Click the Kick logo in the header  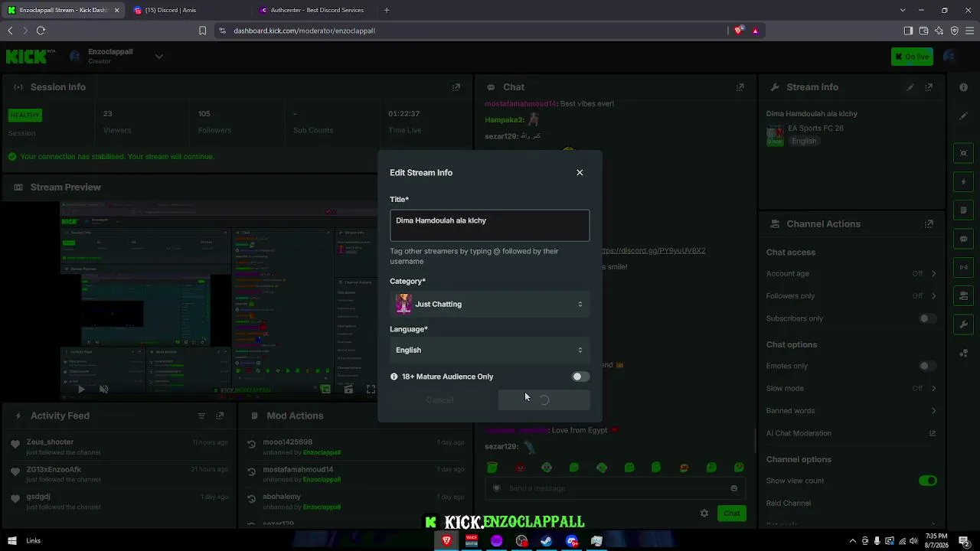point(31,56)
